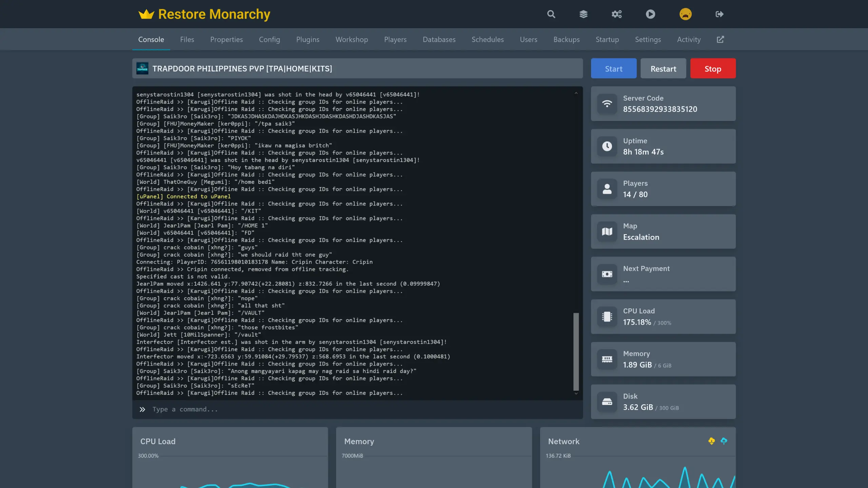
Task: Click the console vertical scrollbar thumb
Action: (576, 351)
